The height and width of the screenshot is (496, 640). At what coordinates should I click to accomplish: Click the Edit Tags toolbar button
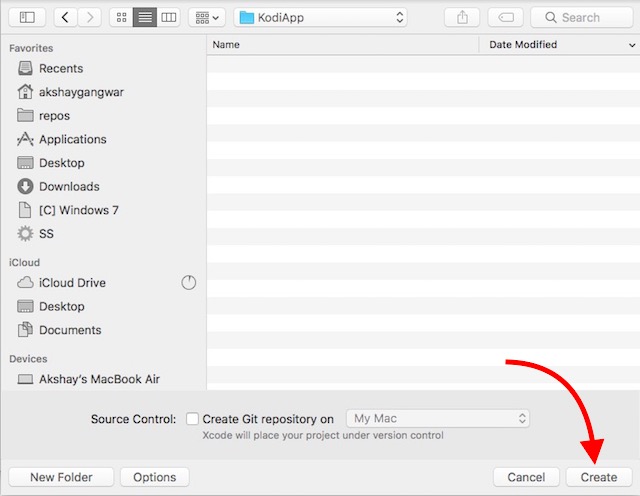tap(506, 18)
